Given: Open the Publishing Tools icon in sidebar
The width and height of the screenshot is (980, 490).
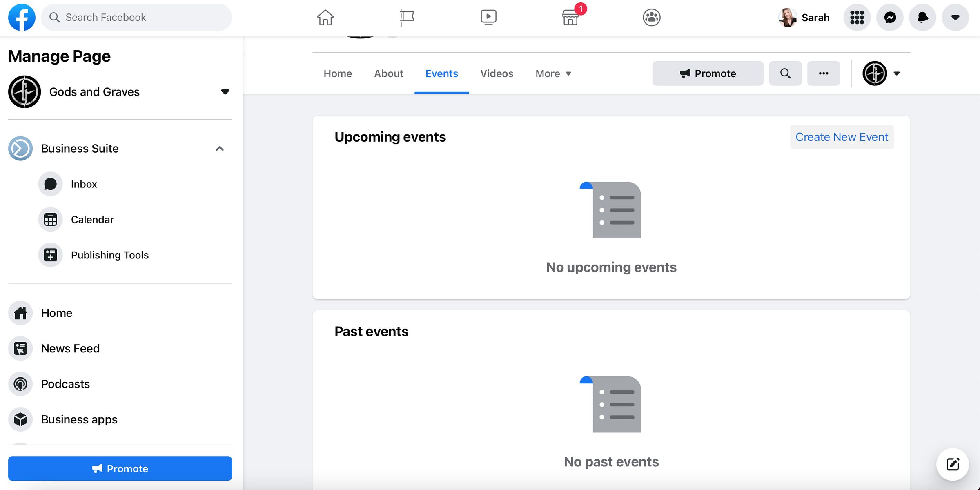Looking at the screenshot, I should click(49, 255).
